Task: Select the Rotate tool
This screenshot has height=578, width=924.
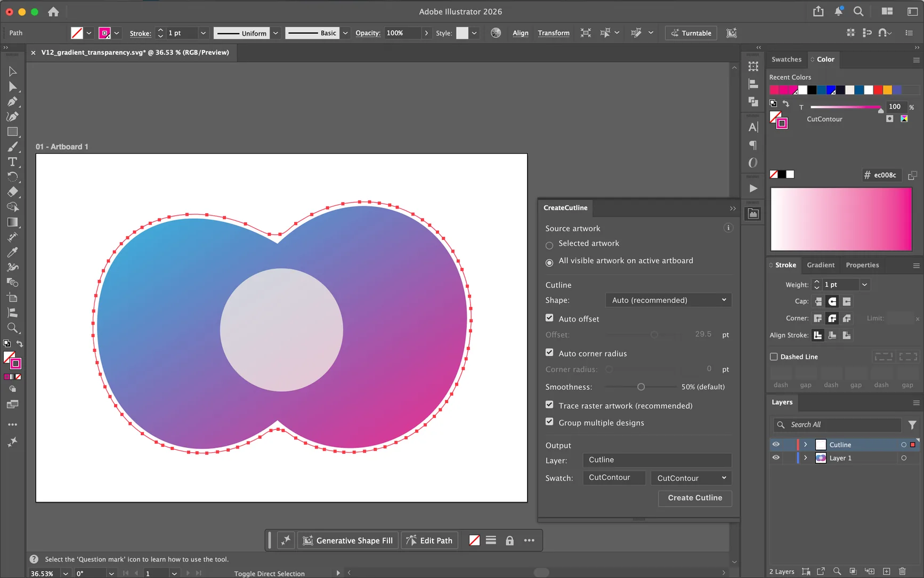Action: [12, 176]
